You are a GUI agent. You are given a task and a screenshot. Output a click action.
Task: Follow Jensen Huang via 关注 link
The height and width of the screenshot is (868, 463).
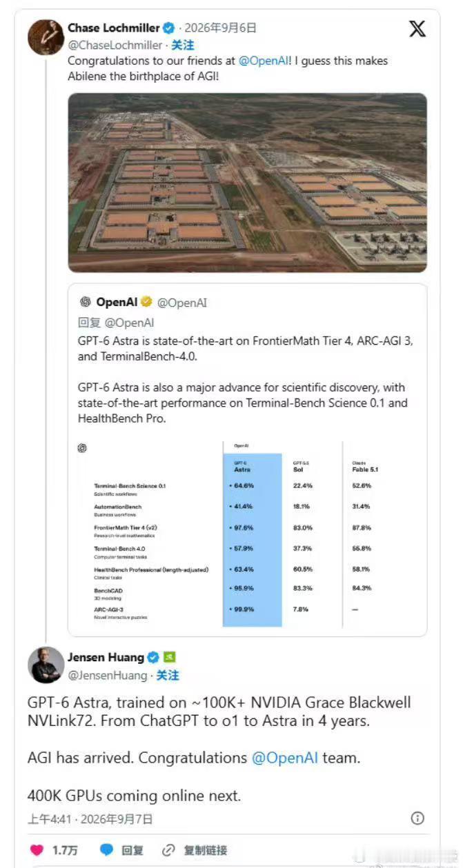coord(168,675)
